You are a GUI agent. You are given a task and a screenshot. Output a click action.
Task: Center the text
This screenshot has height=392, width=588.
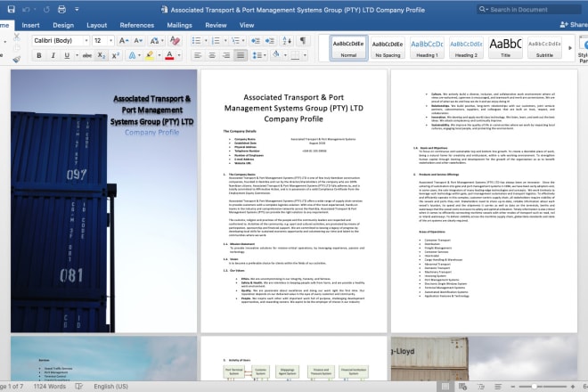pos(212,55)
